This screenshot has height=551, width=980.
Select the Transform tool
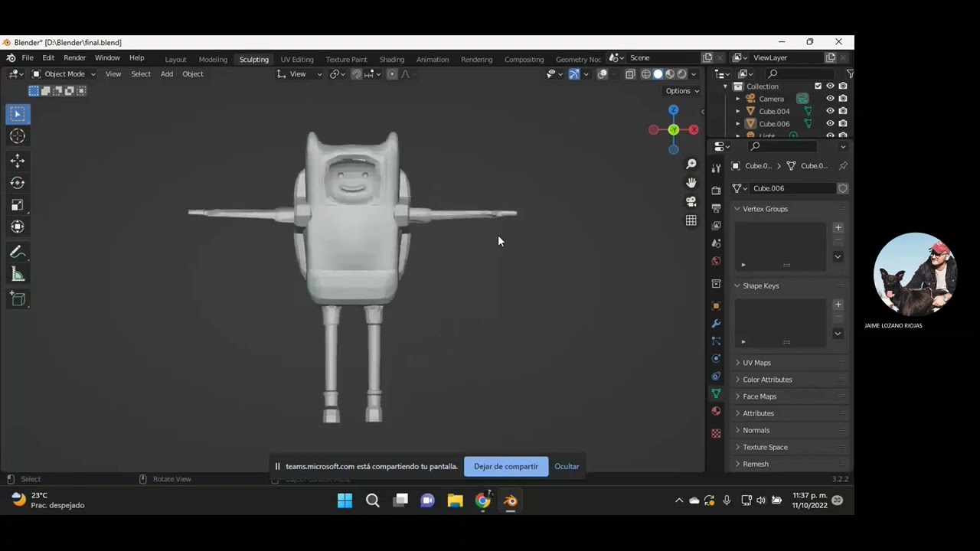click(18, 227)
